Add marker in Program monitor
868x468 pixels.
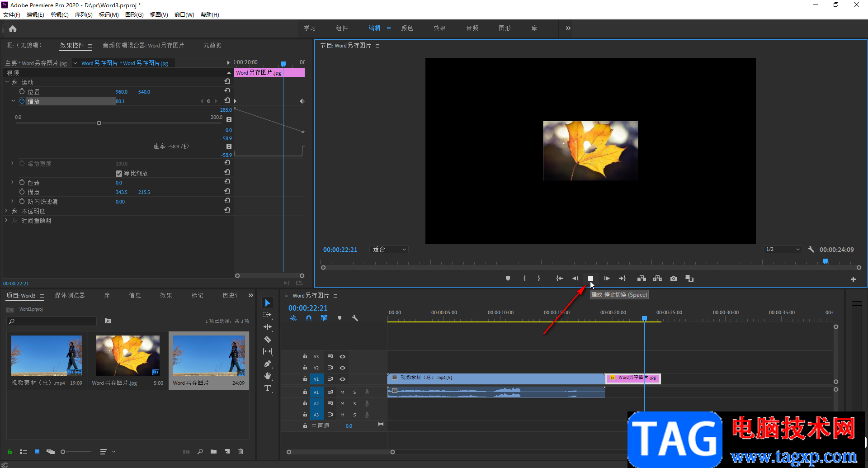(x=508, y=279)
